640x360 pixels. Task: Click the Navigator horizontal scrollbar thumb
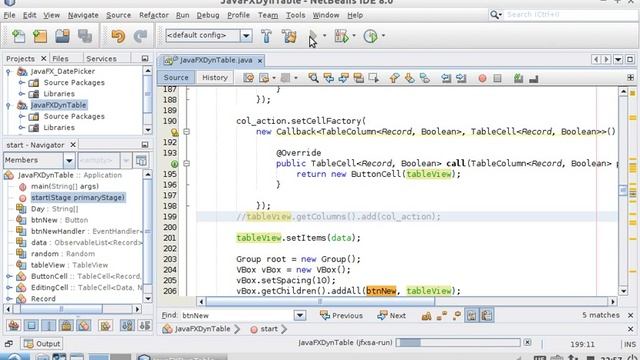point(62,309)
